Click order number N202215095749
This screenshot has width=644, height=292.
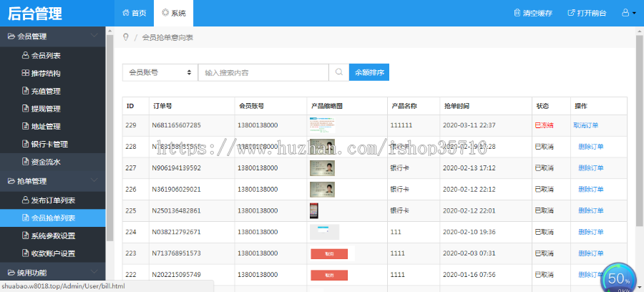pyautogui.click(x=176, y=275)
